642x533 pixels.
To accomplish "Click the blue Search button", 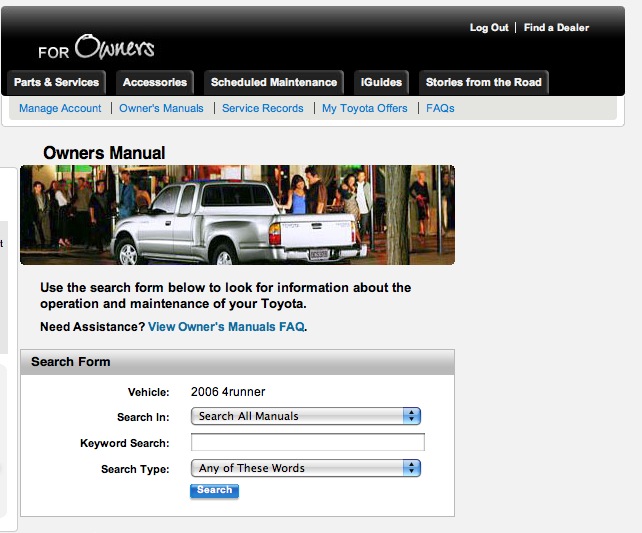I will [x=214, y=490].
